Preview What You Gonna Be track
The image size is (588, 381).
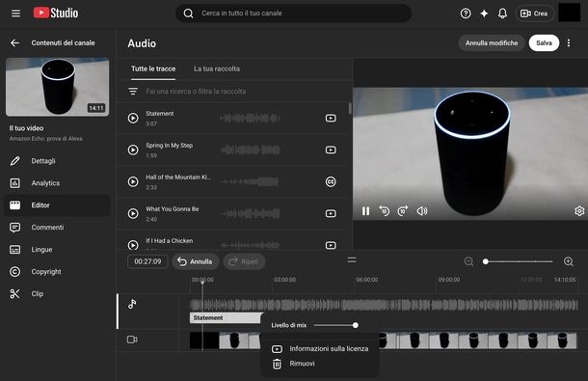pos(133,214)
